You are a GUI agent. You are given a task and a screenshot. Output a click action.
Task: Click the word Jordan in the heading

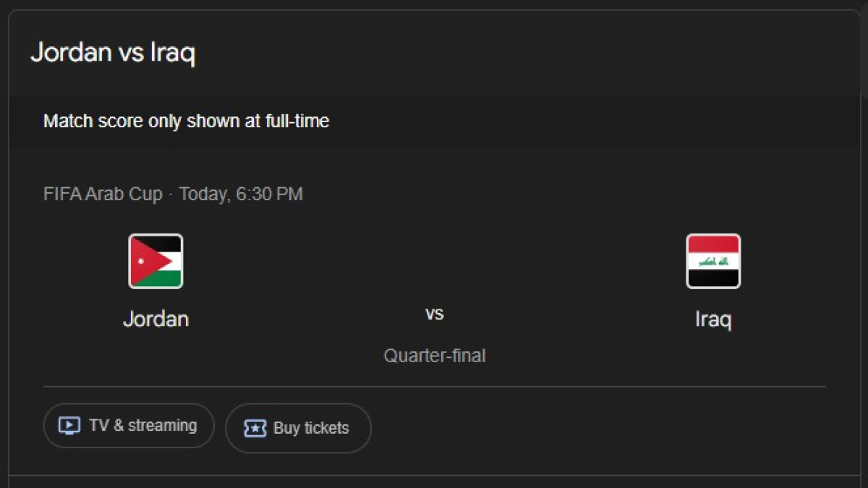click(71, 53)
